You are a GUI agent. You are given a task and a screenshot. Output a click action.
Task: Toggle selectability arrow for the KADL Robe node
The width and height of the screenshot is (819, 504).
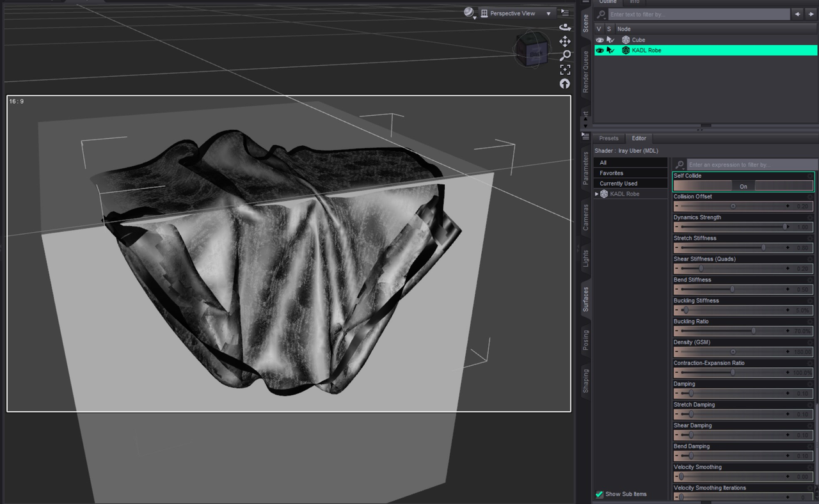[610, 50]
